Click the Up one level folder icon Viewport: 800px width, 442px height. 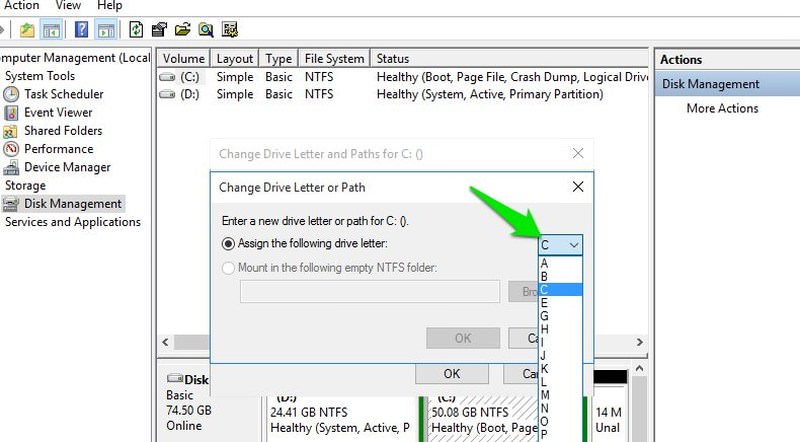point(27,30)
